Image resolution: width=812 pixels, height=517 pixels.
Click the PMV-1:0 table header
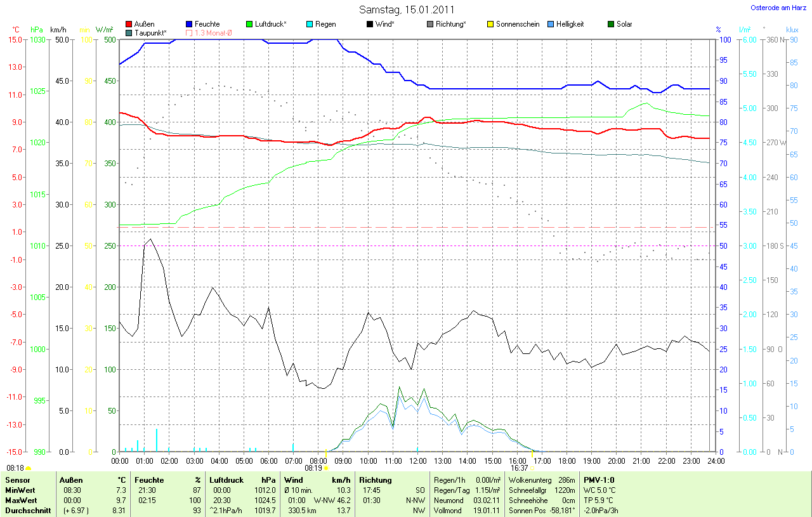599,480
